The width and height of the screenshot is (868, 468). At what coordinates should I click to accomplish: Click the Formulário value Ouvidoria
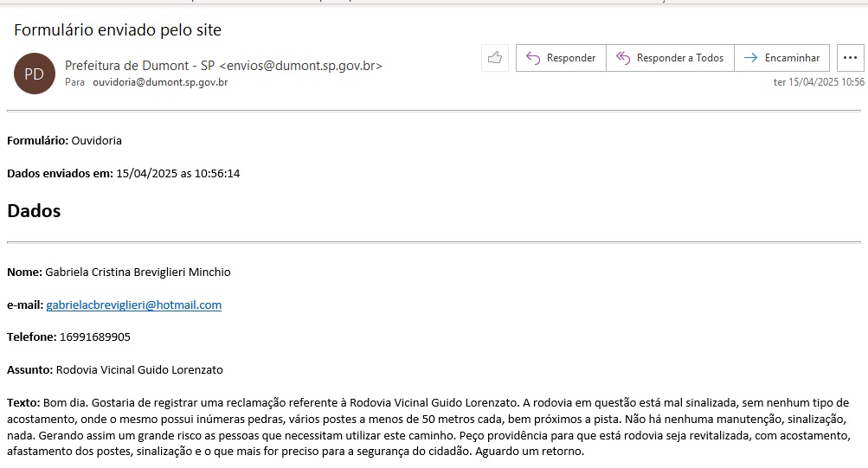96,140
